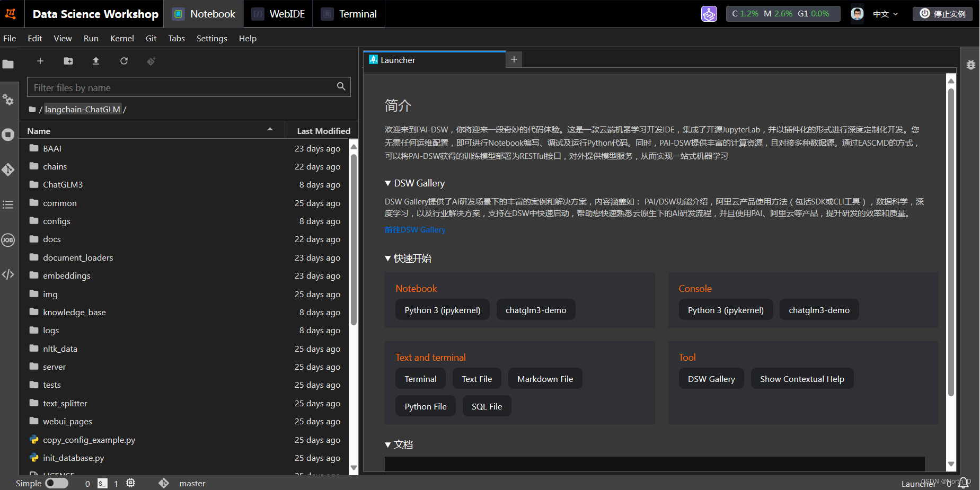Click the terminal icon in status bar

point(102,483)
